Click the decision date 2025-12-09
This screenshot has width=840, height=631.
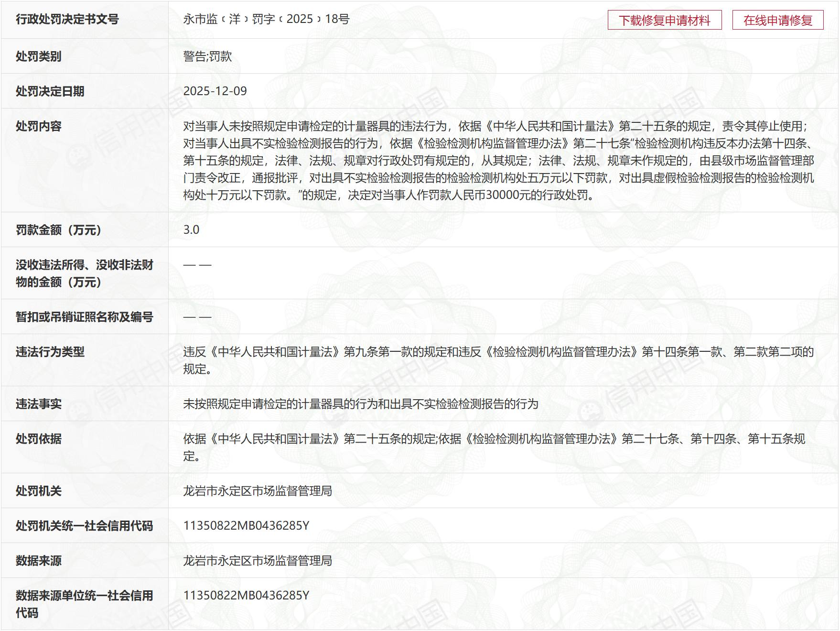pyautogui.click(x=215, y=91)
